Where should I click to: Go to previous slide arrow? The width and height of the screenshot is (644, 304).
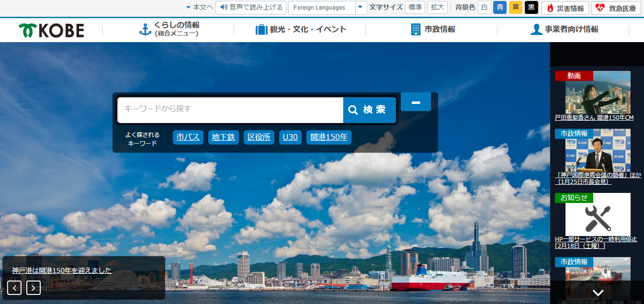tap(14, 288)
